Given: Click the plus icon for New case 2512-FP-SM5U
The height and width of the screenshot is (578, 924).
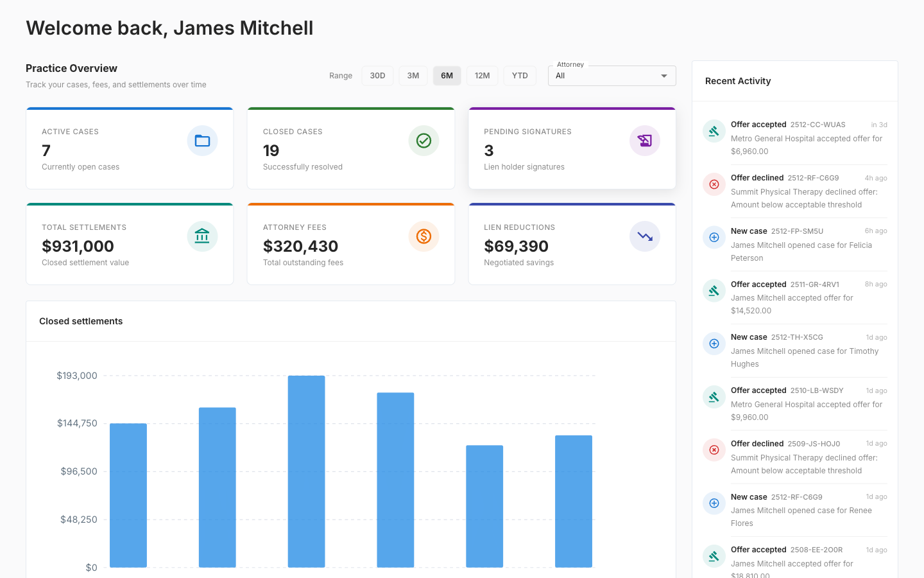Looking at the screenshot, I should 714,237.
